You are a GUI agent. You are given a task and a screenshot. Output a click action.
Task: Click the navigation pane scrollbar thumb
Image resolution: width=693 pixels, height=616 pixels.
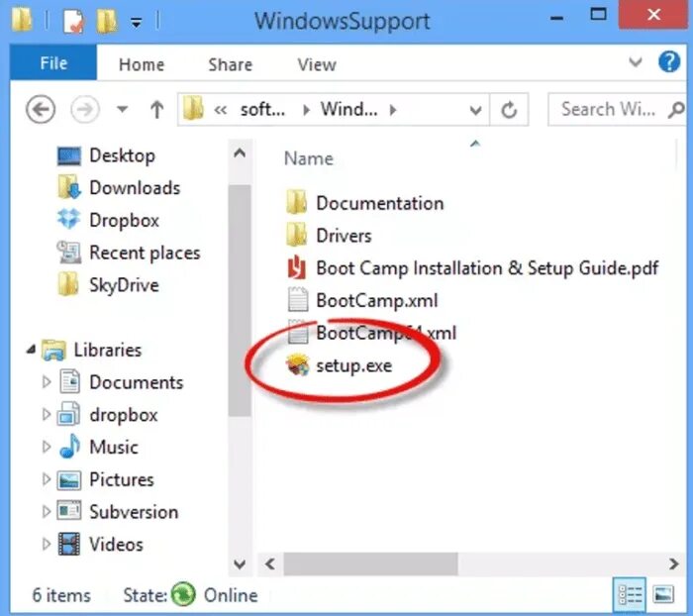coord(240,301)
